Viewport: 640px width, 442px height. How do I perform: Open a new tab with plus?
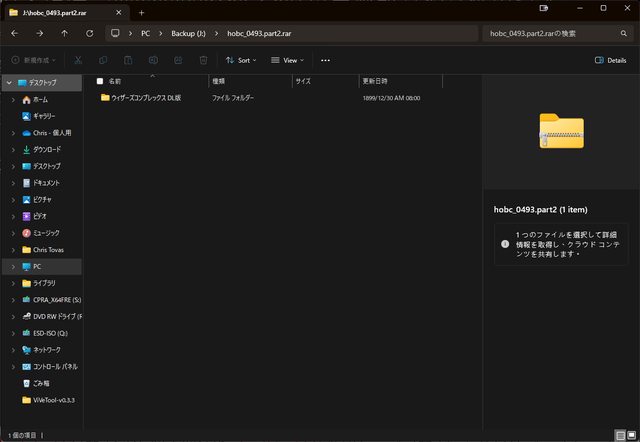(x=141, y=12)
